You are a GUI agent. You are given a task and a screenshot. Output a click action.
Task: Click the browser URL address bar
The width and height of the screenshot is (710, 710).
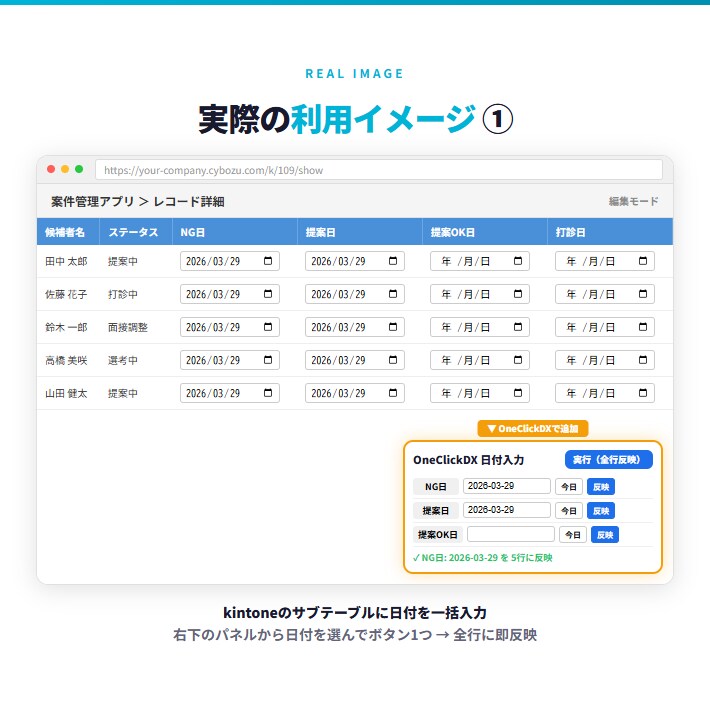coord(379,170)
